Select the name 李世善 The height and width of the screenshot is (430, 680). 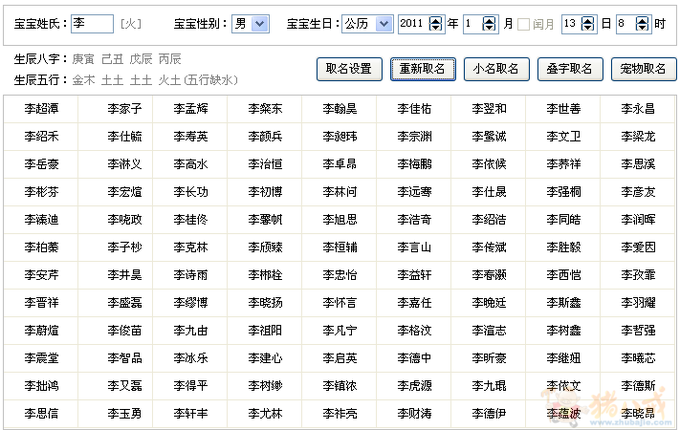(x=563, y=109)
